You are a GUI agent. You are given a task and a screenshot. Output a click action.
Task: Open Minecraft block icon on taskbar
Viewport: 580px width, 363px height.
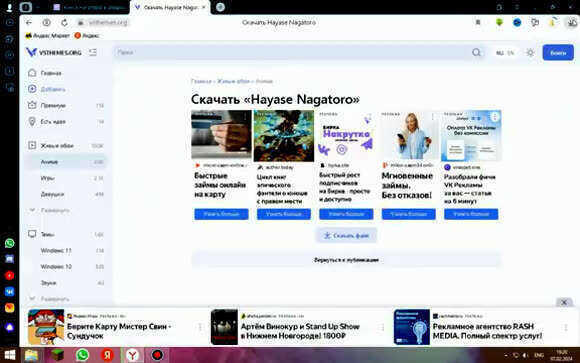pos(57,355)
